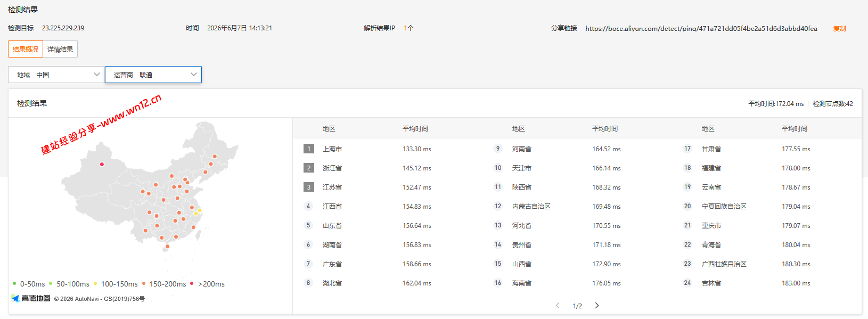
Task: Select the 山西省 row
Action: (577, 264)
